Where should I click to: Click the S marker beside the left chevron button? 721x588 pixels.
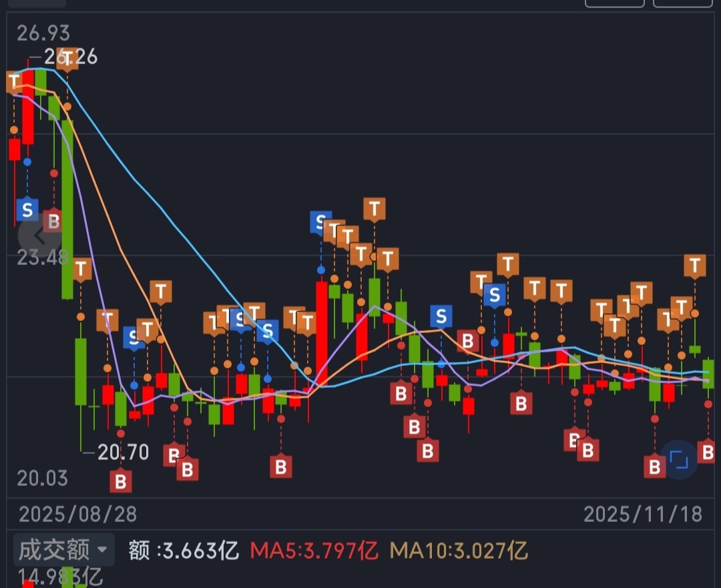point(27,209)
